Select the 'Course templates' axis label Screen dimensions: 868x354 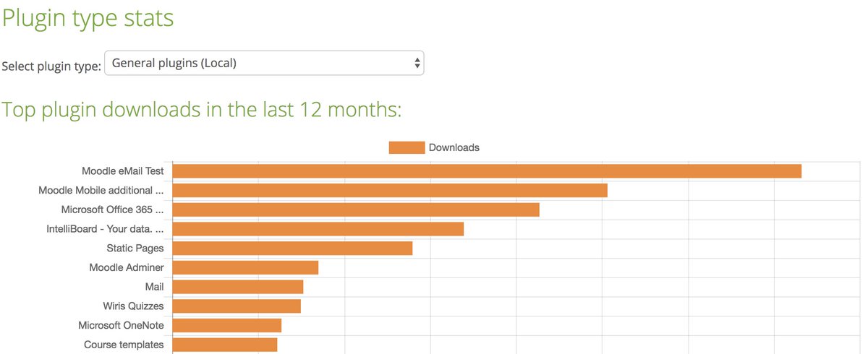coord(124,345)
